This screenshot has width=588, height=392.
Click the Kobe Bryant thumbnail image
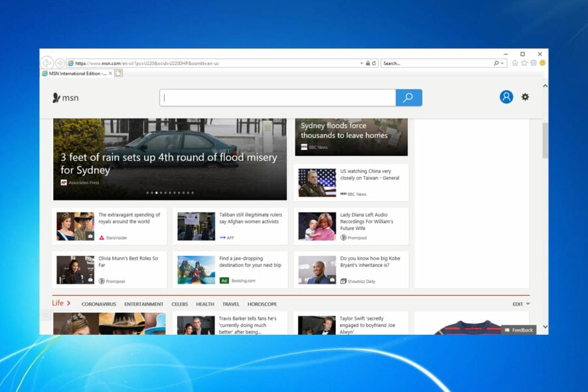point(317,270)
